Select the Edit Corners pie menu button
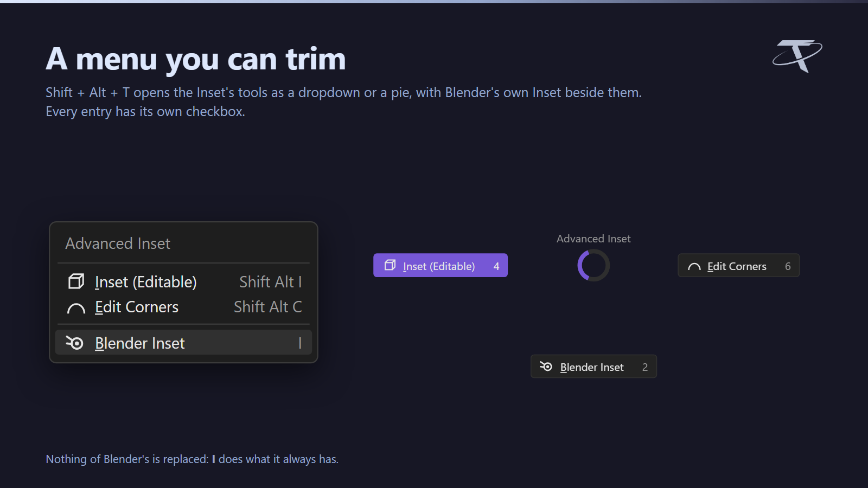The width and height of the screenshot is (868, 488). tap(738, 266)
